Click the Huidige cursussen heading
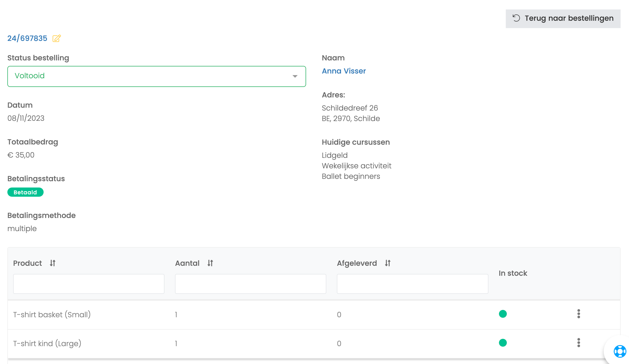629x364 pixels. 356,142
